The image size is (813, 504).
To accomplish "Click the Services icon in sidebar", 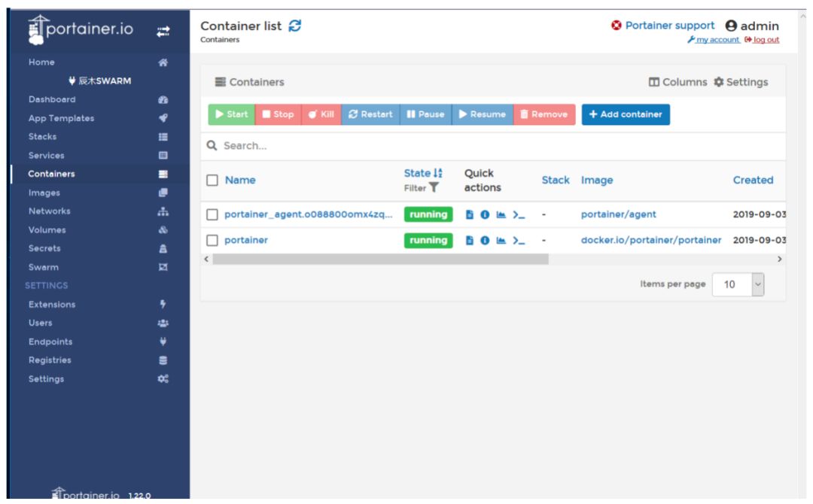I will click(x=163, y=156).
